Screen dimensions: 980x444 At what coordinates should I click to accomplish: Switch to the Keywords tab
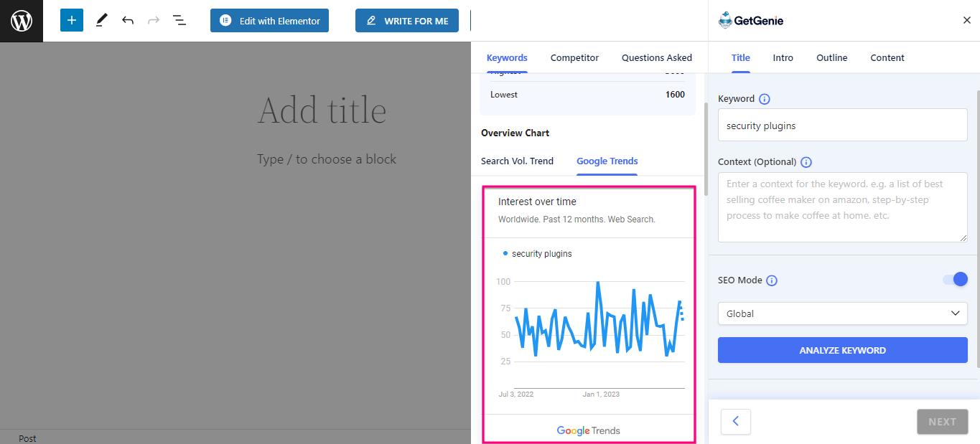[x=507, y=58]
